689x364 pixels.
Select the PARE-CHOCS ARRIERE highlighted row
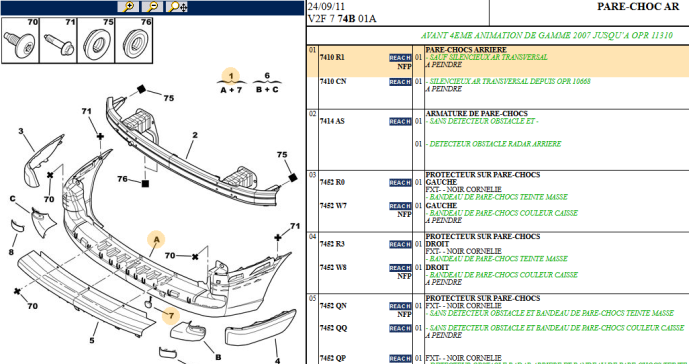pos(497,62)
